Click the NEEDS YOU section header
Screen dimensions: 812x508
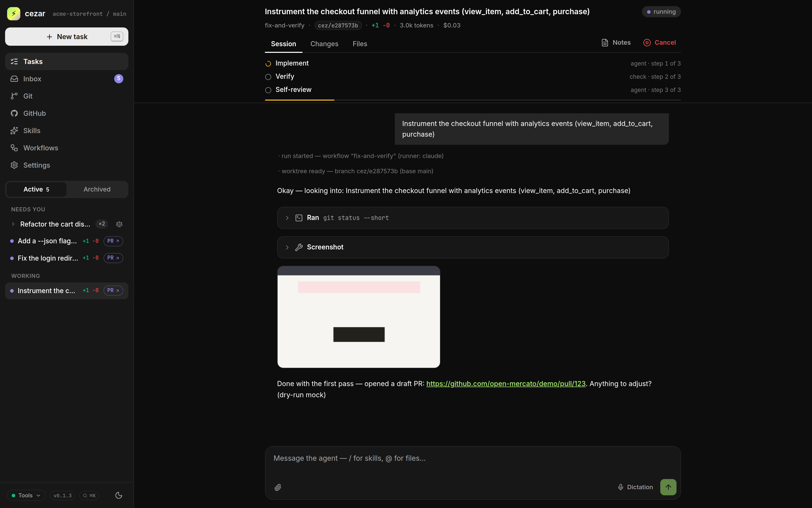coord(28,209)
